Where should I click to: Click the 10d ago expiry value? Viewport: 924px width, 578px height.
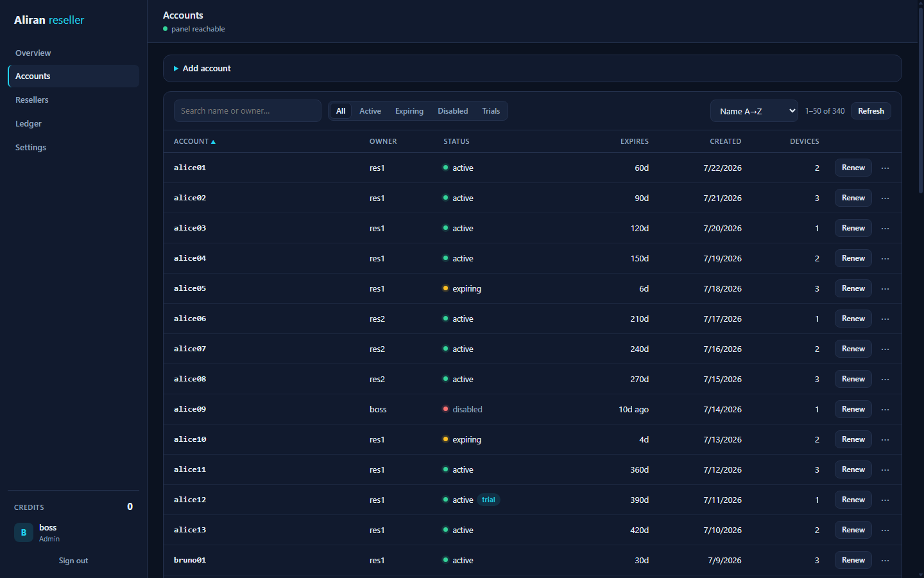(633, 409)
